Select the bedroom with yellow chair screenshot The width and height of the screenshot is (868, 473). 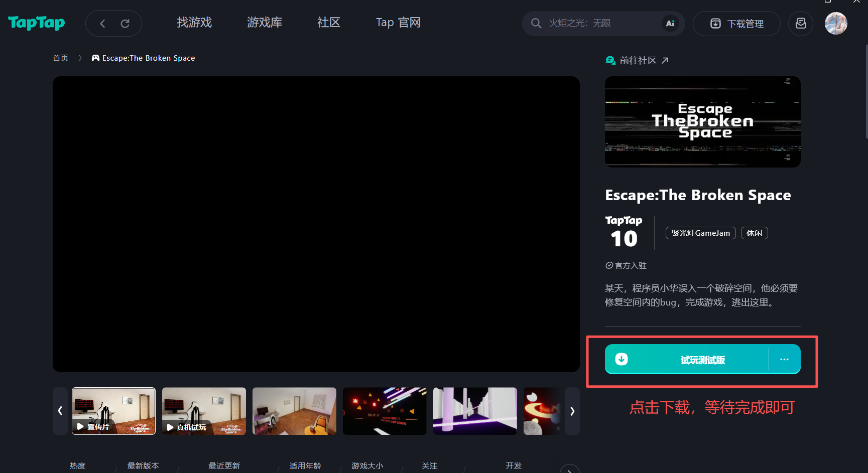tap(294, 411)
